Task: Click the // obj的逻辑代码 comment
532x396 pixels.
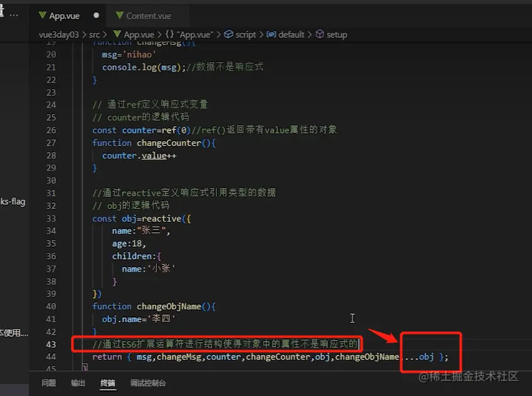Action: [x=130, y=206]
